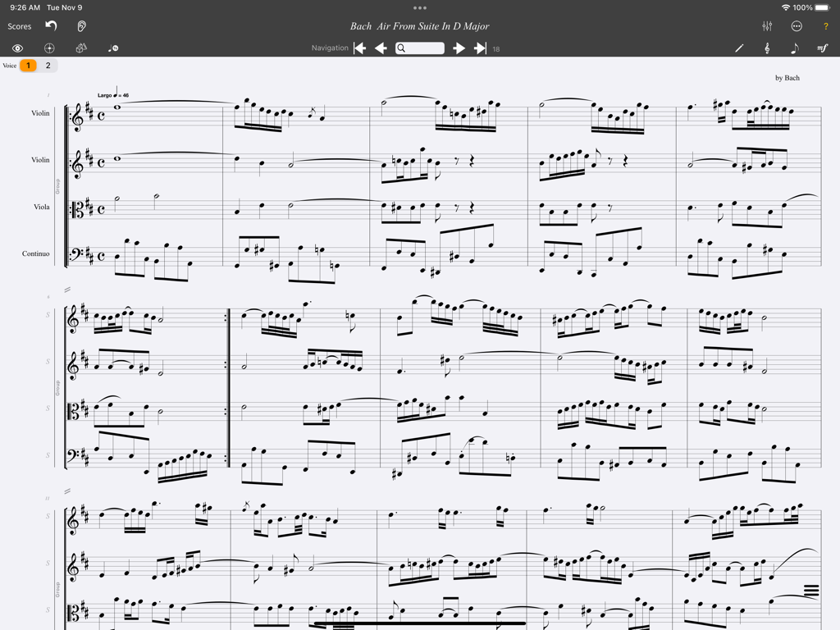Toggle the eye view options icon
This screenshot has height=630, width=840.
(18, 48)
